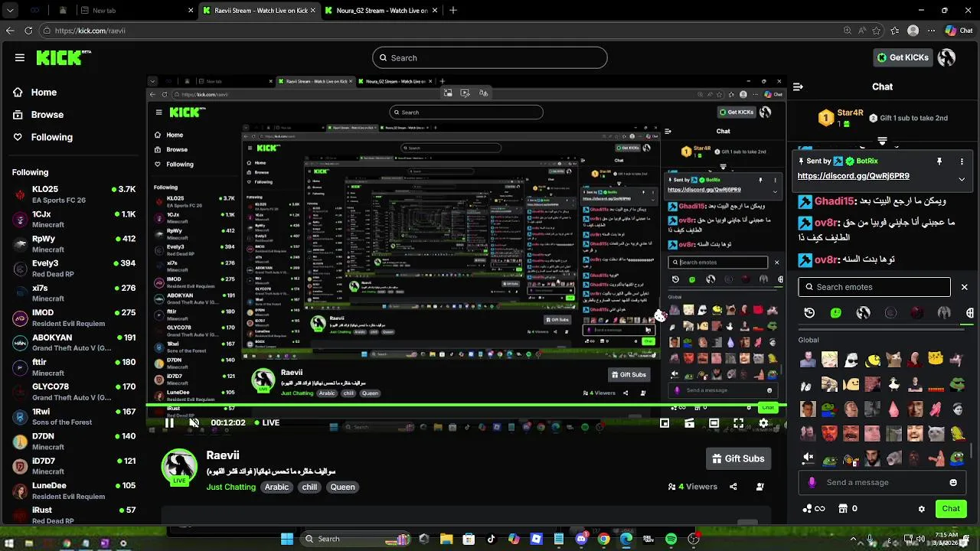The image size is (980, 551).
Task: Go back in the browser
Action: tap(10, 31)
